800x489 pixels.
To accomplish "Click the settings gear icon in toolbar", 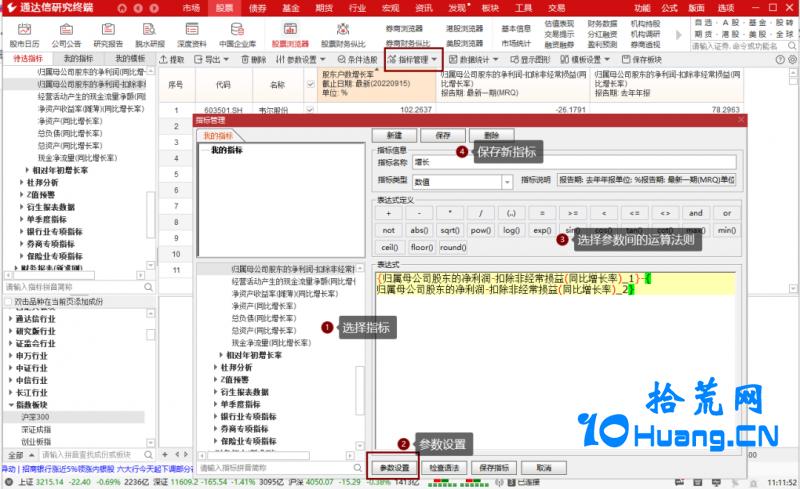I will click(792, 60).
